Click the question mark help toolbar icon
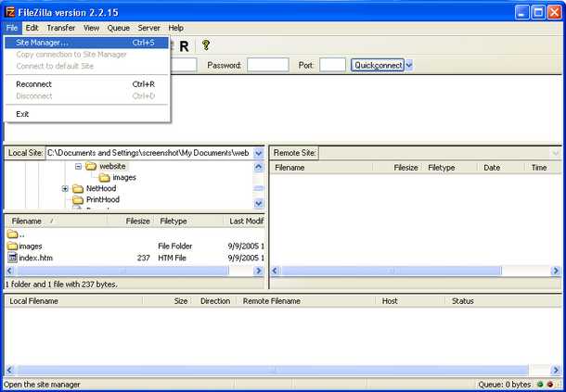The width and height of the screenshot is (566, 392). coord(206,45)
